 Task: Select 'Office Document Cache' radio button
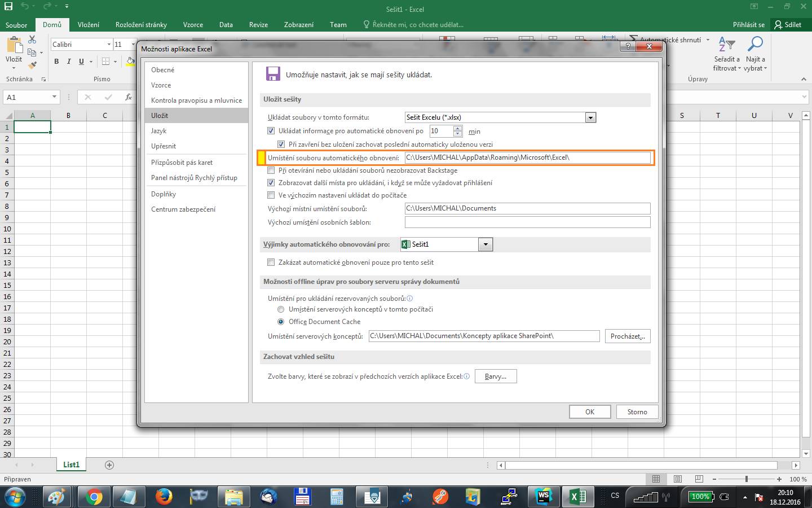pyautogui.click(x=281, y=322)
